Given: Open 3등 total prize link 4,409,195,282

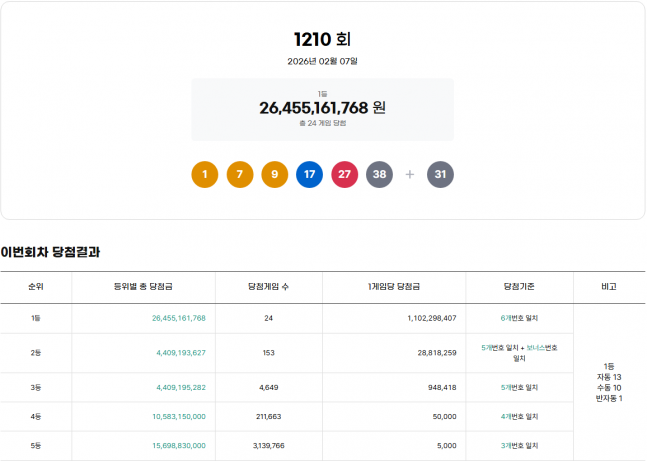Looking at the screenshot, I should [x=181, y=387].
